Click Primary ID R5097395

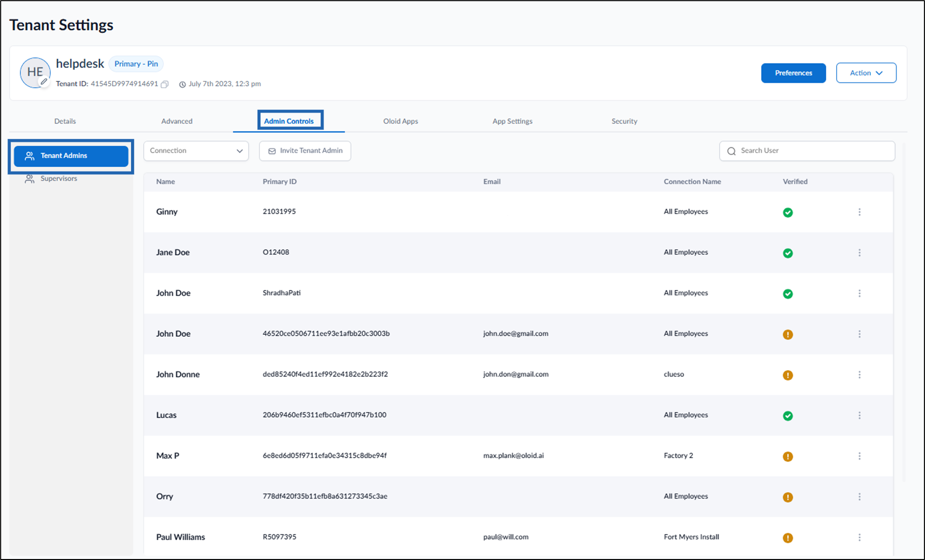click(x=279, y=537)
